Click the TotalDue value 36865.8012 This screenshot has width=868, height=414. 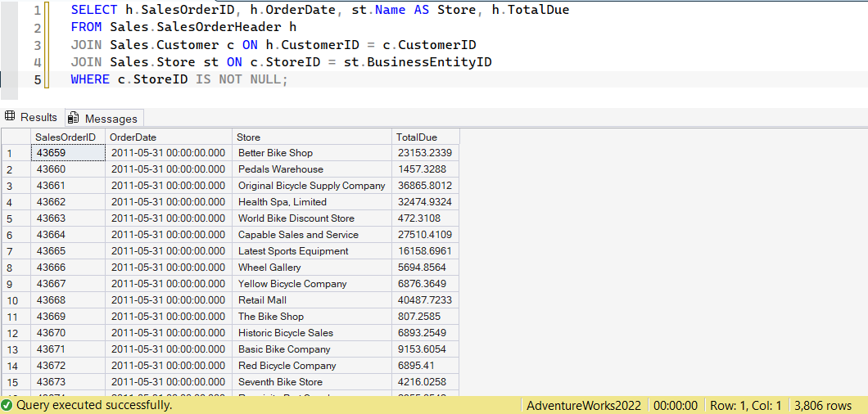(x=426, y=186)
